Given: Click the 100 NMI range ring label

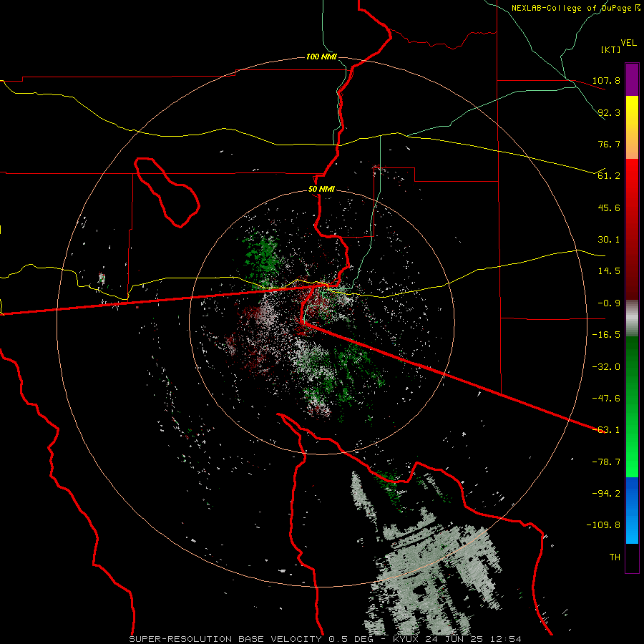Looking at the screenshot, I should (x=321, y=57).
